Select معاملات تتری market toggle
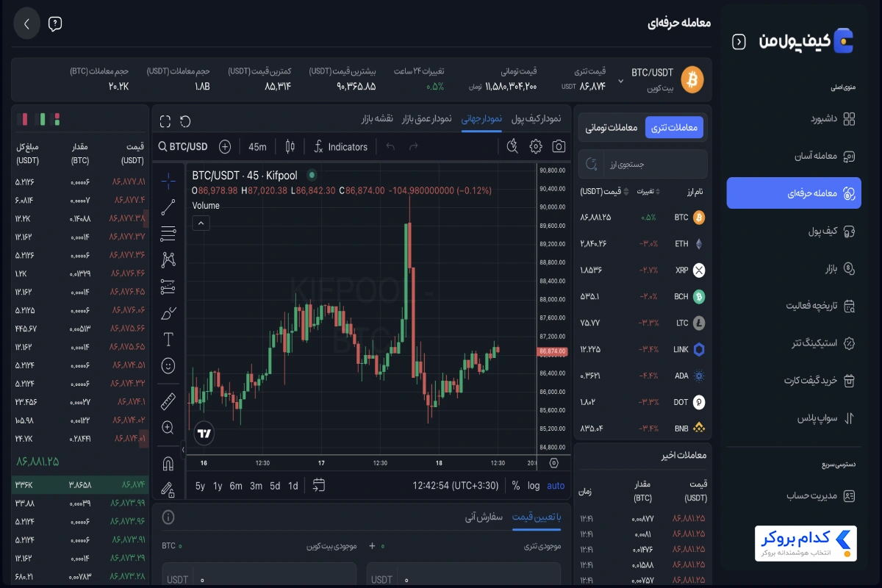Viewport: 882px width, 588px height. point(675,128)
